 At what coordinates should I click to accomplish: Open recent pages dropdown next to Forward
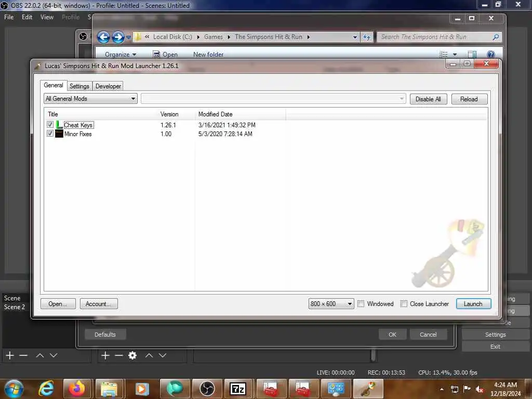coord(128,37)
